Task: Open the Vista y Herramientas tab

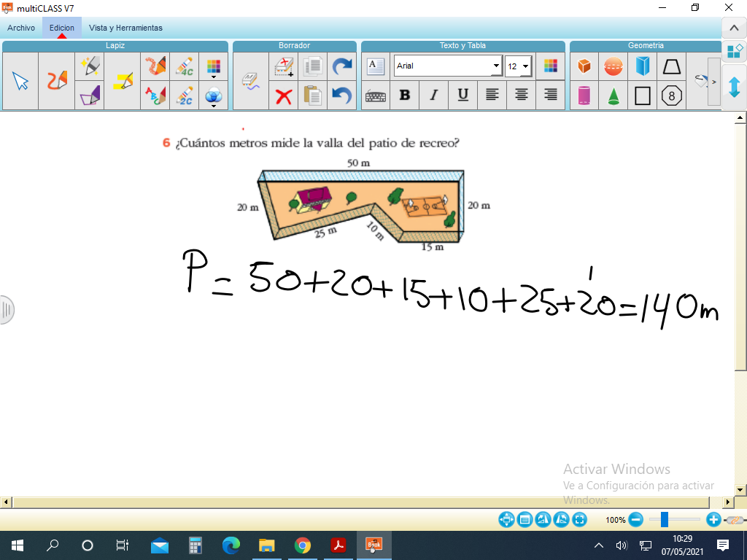Action: click(125, 28)
